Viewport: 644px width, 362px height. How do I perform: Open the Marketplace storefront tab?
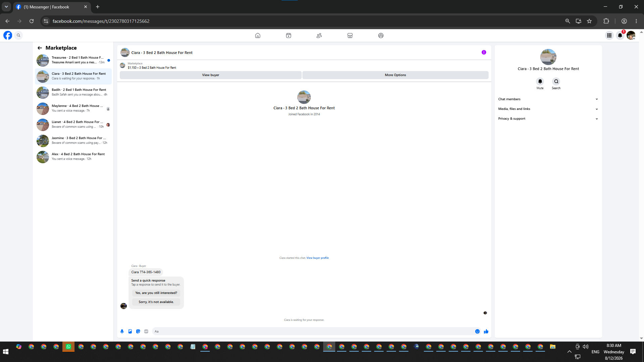(x=350, y=36)
